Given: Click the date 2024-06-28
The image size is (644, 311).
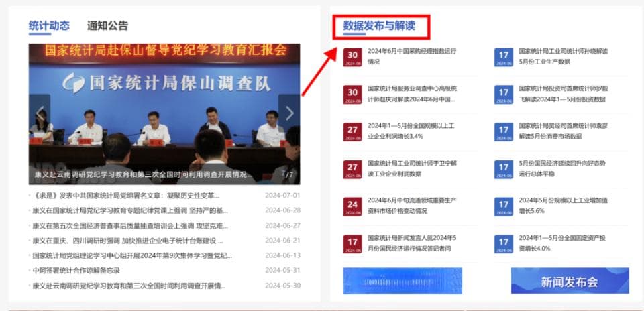Looking at the screenshot, I should click(x=282, y=210).
